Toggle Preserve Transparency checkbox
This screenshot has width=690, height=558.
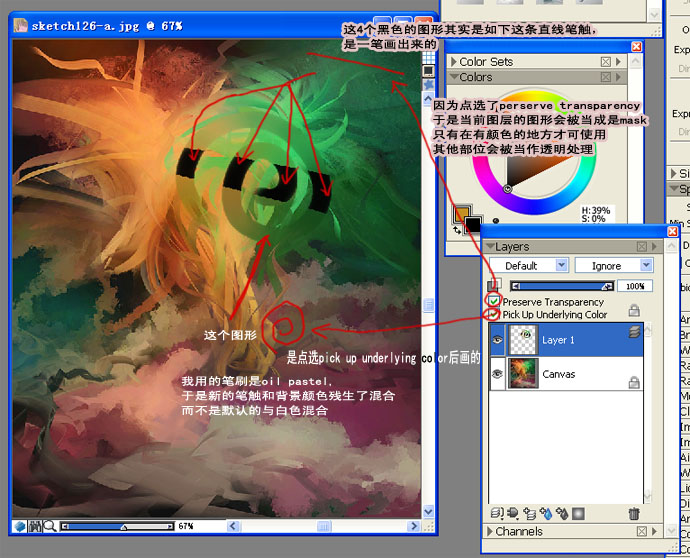click(x=494, y=301)
